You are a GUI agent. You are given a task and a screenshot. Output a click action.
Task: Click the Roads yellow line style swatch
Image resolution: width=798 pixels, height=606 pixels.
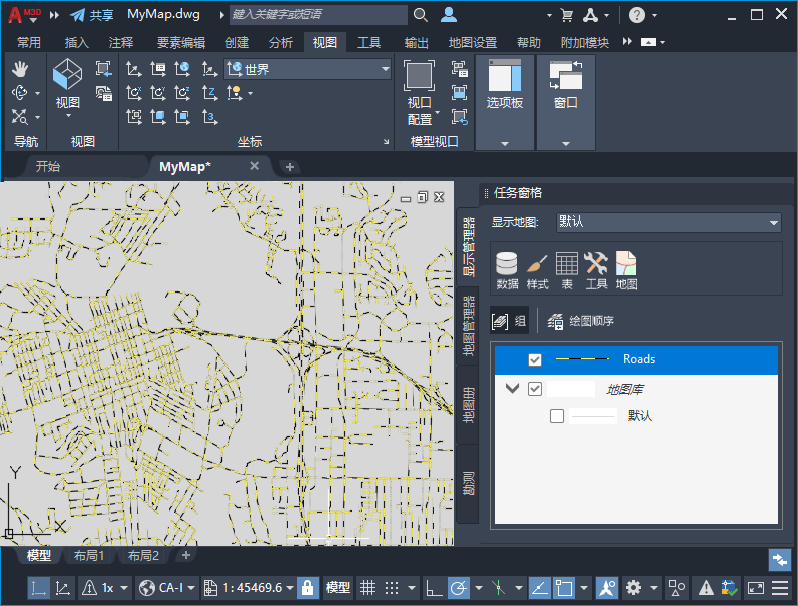[581, 359]
